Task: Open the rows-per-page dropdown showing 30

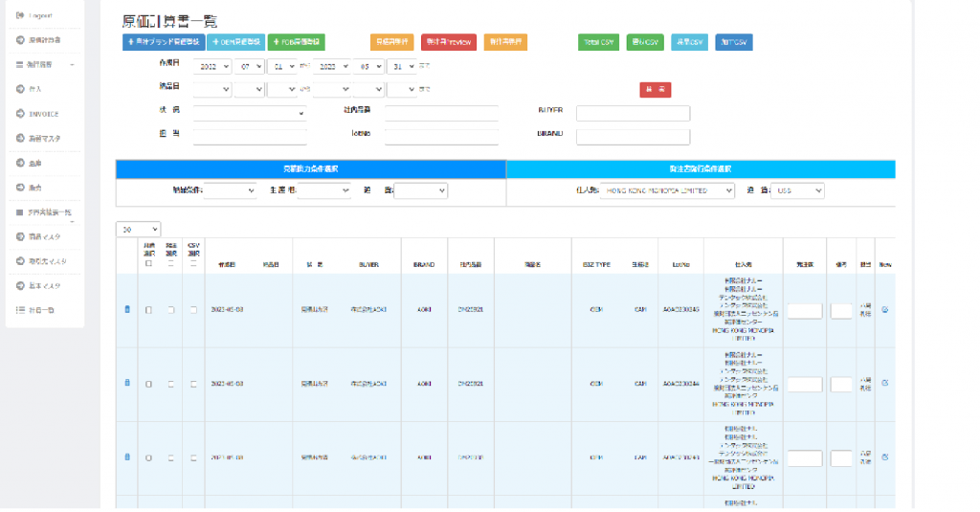Action: tap(138, 230)
